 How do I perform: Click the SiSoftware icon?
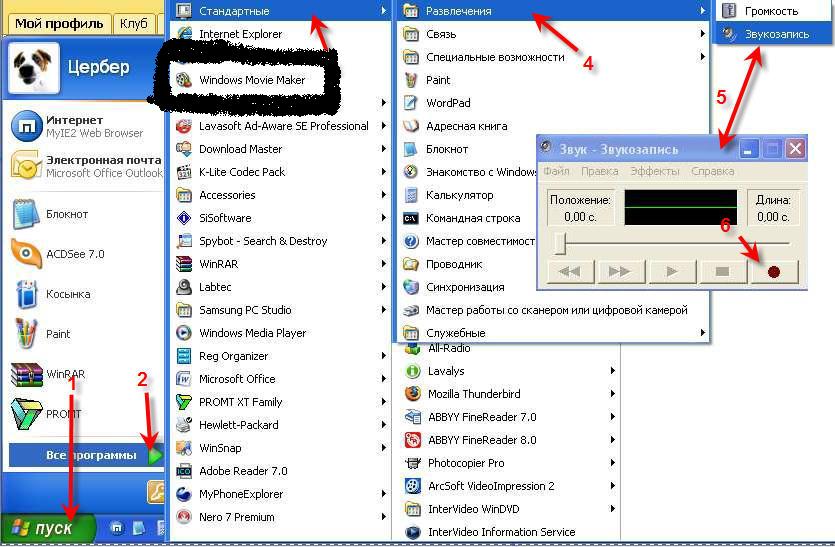click(184, 218)
